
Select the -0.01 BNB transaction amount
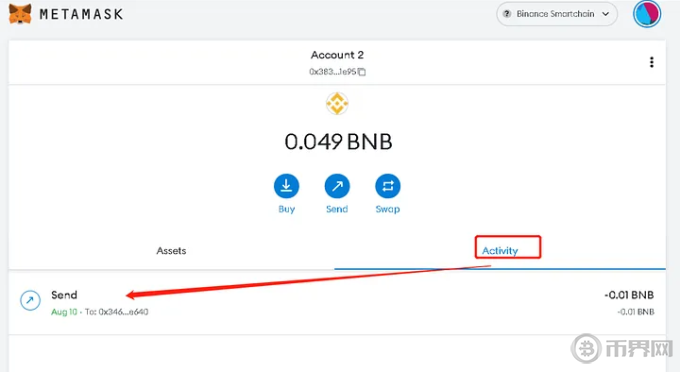point(629,295)
